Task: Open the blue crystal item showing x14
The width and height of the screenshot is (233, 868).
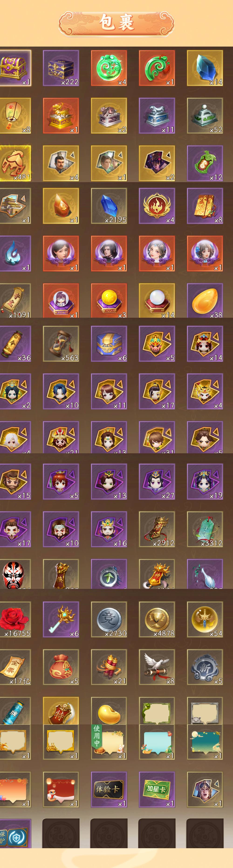Action: click(x=205, y=68)
